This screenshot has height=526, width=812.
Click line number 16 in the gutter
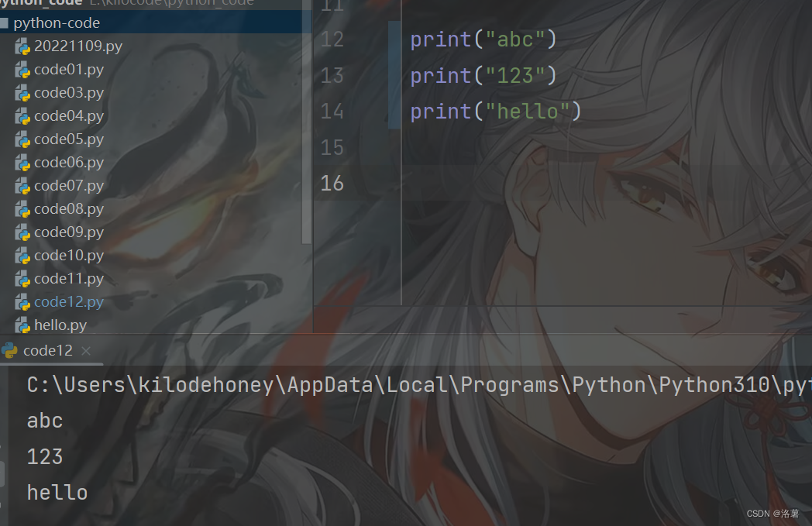tap(332, 184)
